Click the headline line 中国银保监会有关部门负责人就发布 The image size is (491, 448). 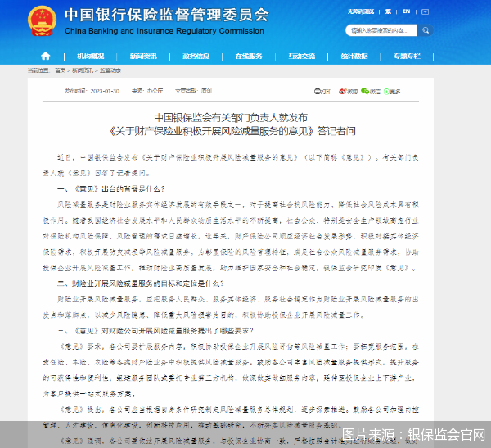tap(231, 118)
